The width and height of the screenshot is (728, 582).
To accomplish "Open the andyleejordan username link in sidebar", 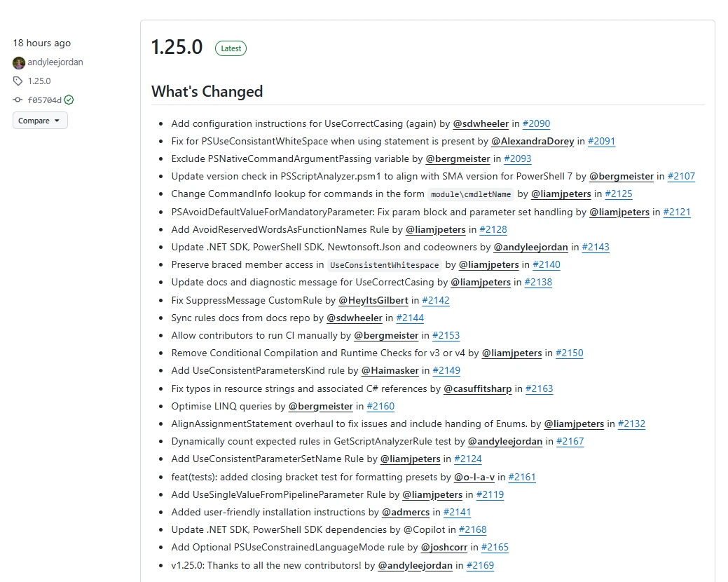I will tap(55, 62).
